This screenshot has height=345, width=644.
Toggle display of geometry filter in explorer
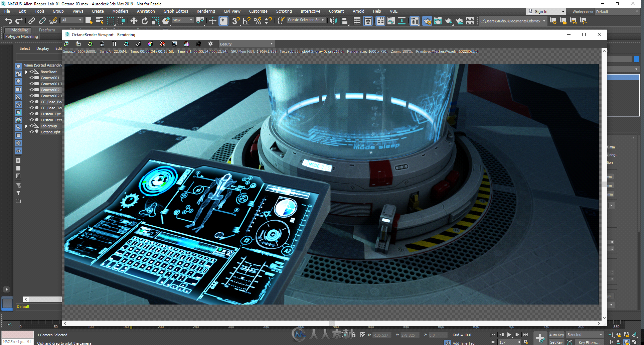18,66
